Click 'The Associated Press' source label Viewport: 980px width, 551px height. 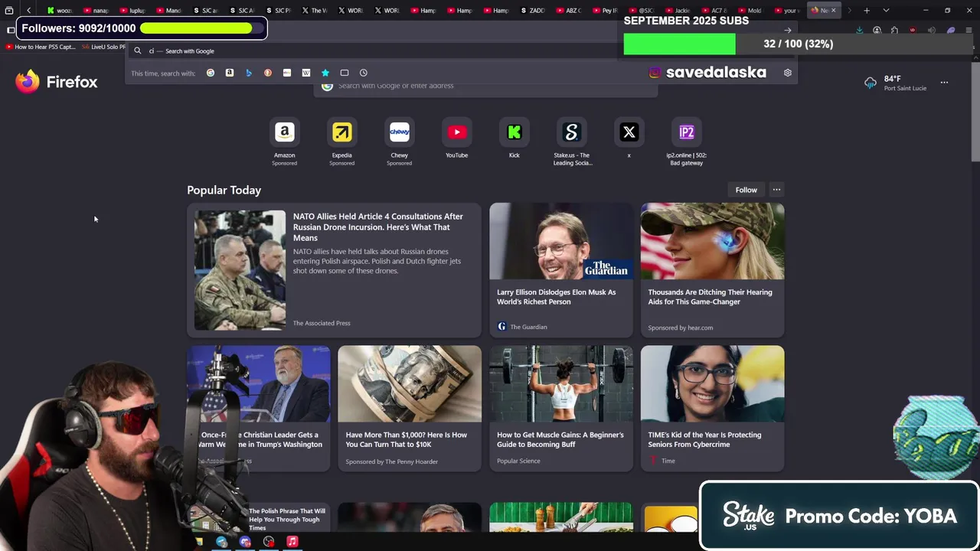(322, 323)
